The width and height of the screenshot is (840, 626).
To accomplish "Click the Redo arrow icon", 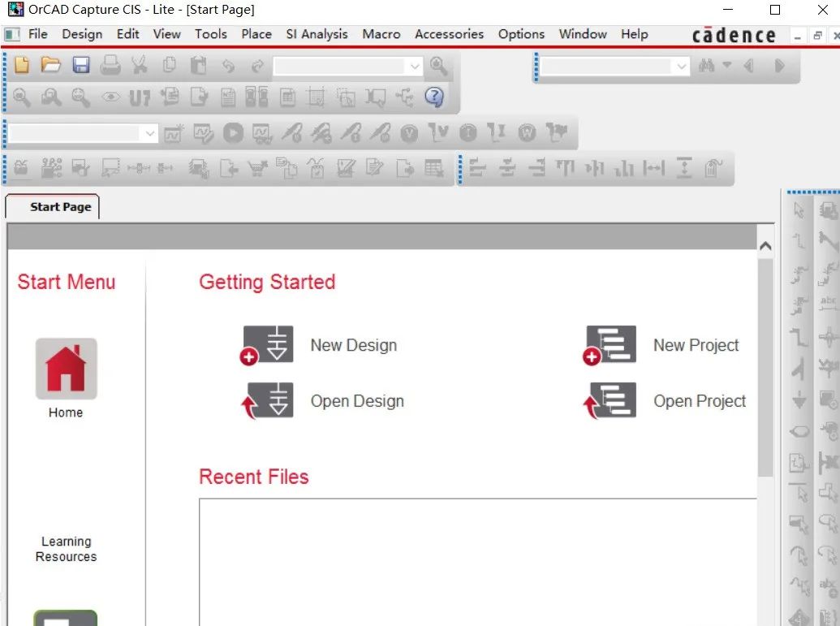I will tap(257, 66).
